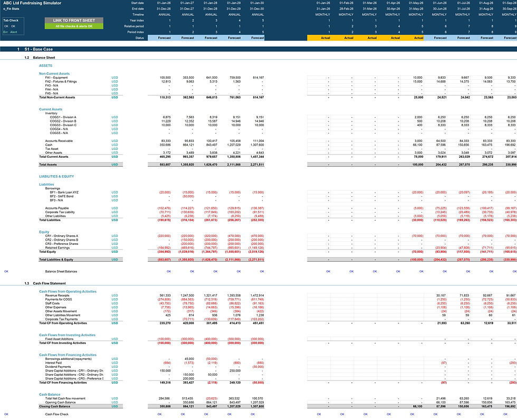Viewport: 517px width, 420px height.
Task: Select CR1 - Ordinary Shares A label
Action: click(x=62, y=236)
